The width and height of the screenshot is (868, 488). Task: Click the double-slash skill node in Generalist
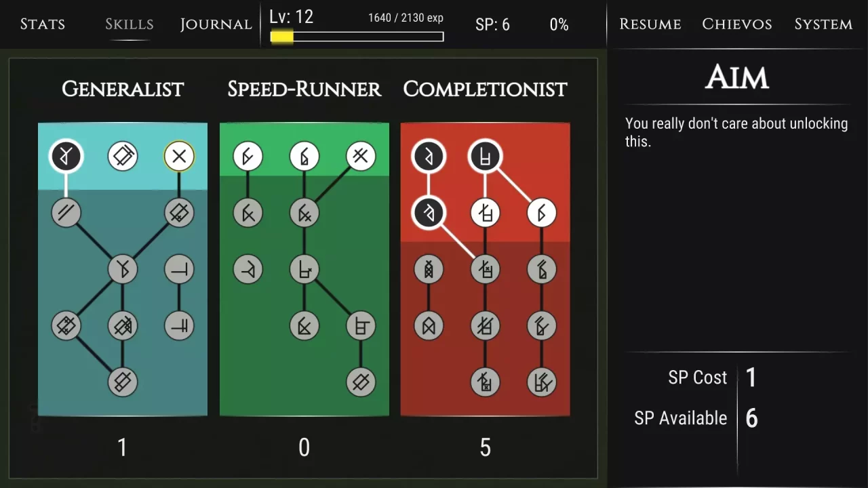(x=66, y=213)
